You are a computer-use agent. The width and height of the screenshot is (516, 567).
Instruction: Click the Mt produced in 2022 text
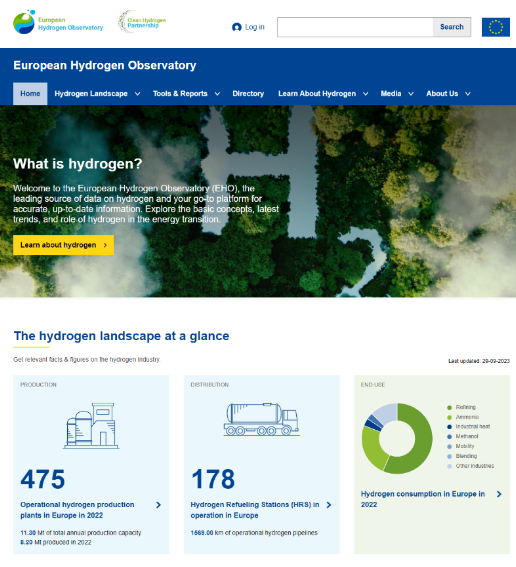click(x=56, y=542)
